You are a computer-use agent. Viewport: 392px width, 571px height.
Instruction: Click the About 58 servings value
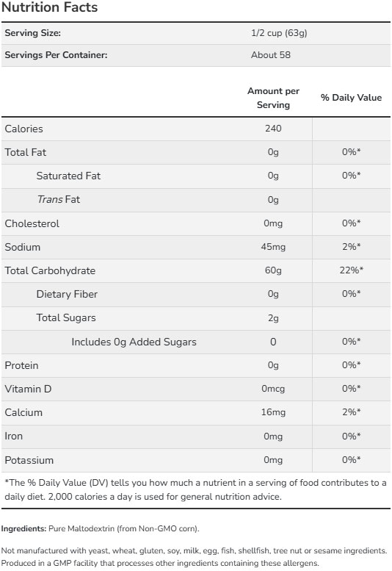click(271, 55)
